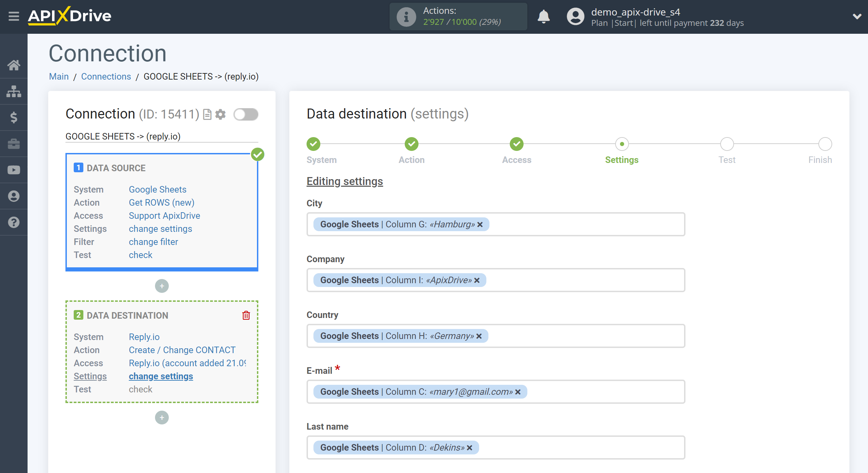Viewport: 868px width, 473px height.
Task: Open the Support ApixDrive access link
Action: 164,216
